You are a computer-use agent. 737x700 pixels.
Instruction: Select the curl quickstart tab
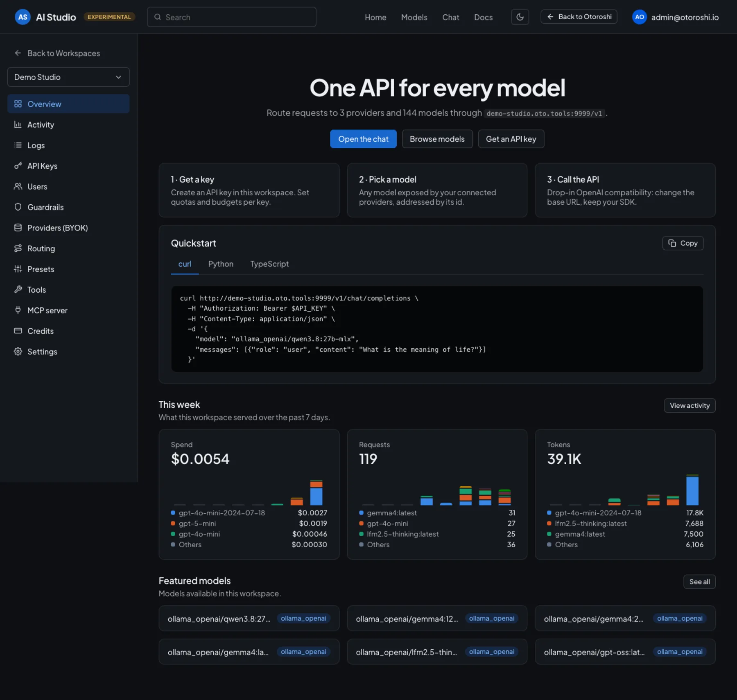coord(185,264)
